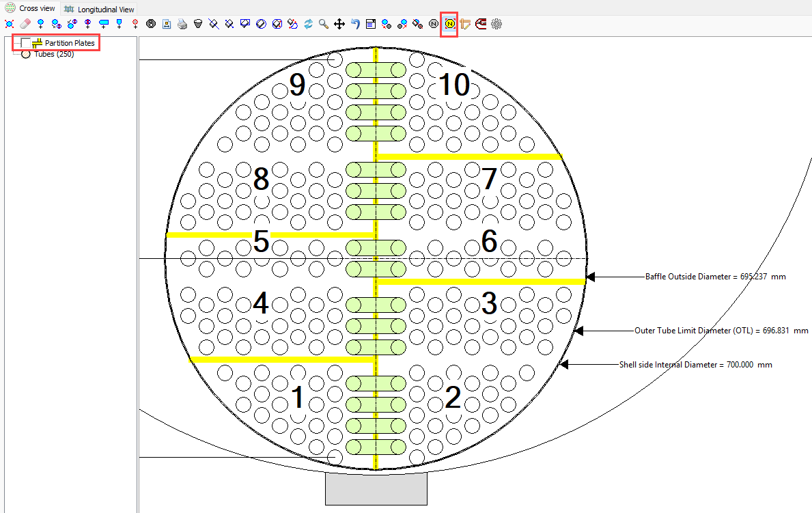
Task: Click the eraser with blue cloud shape icon
Action: 292,24
